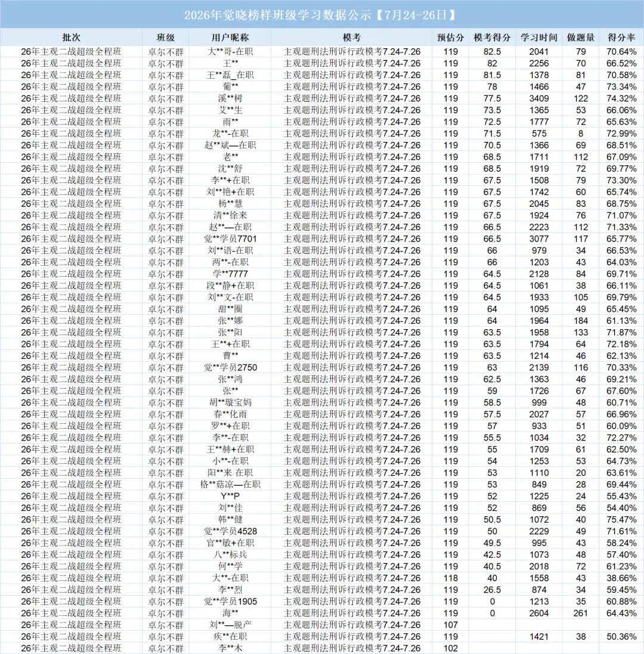The width and height of the screenshot is (644, 654).
Task: Select nickname cell "阳**来 在职"
Action: (230, 473)
